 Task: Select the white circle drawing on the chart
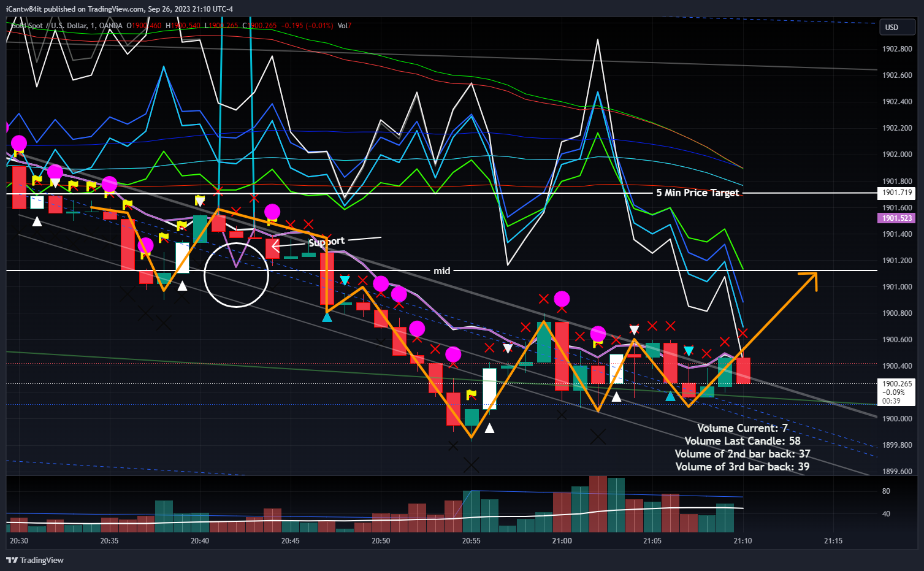(236, 275)
